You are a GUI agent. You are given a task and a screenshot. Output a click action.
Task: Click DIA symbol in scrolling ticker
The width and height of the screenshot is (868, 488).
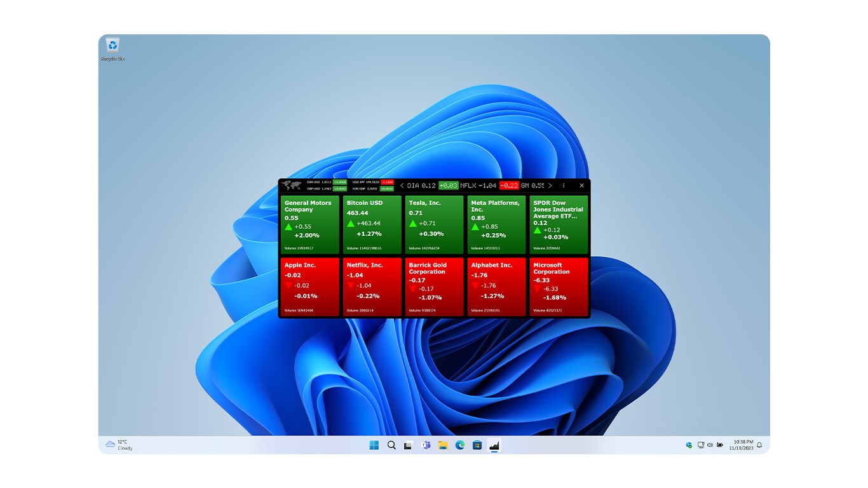tap(414, 186)
